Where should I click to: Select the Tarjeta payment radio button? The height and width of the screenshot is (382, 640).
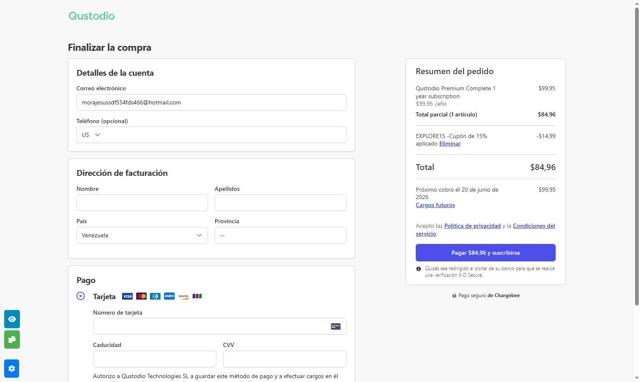pyautogui.click(x=80, y=296)
